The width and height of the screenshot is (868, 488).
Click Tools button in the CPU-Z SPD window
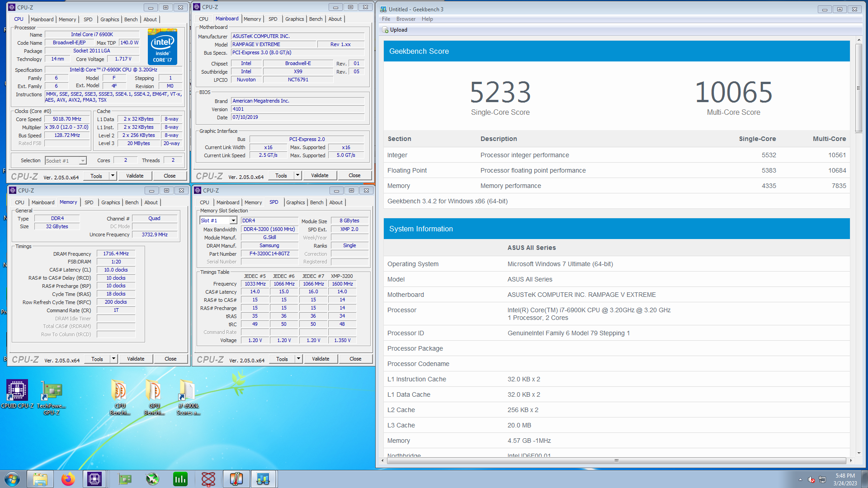point(282,359)
